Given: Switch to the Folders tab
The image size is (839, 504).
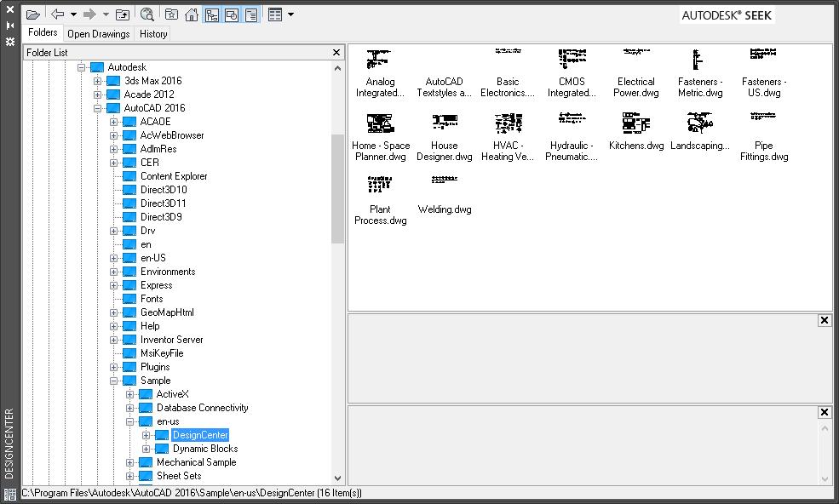Looking at the screenshot, I should pyautogui.click(x=43, y=32).
